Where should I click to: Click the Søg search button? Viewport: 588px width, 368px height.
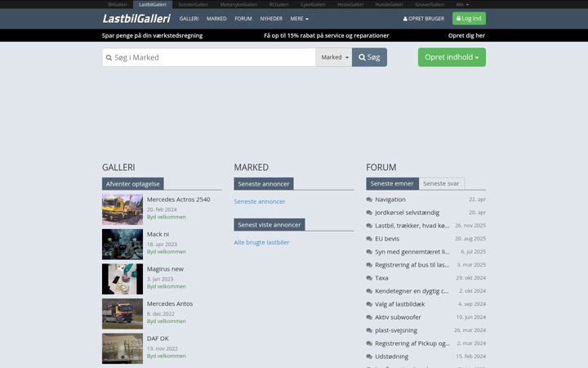click(x=369, y=57)
